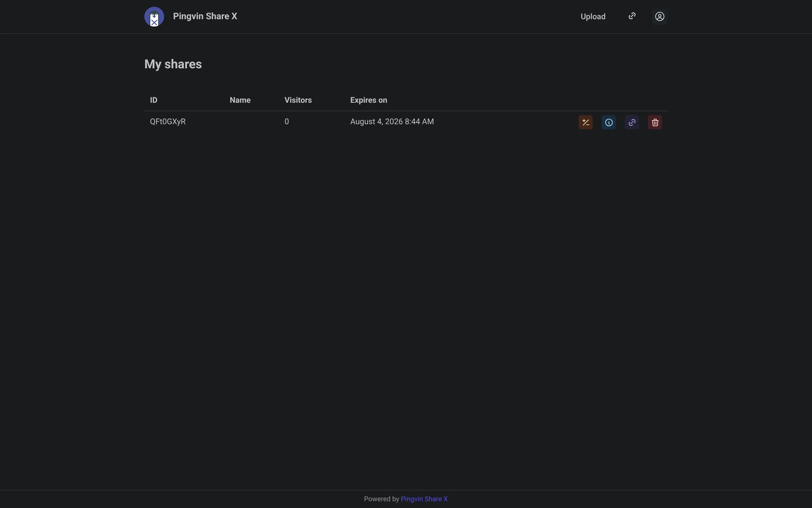
Task: Edit share QFt0GXyR with the pencil icon
Action: (585, 122)
